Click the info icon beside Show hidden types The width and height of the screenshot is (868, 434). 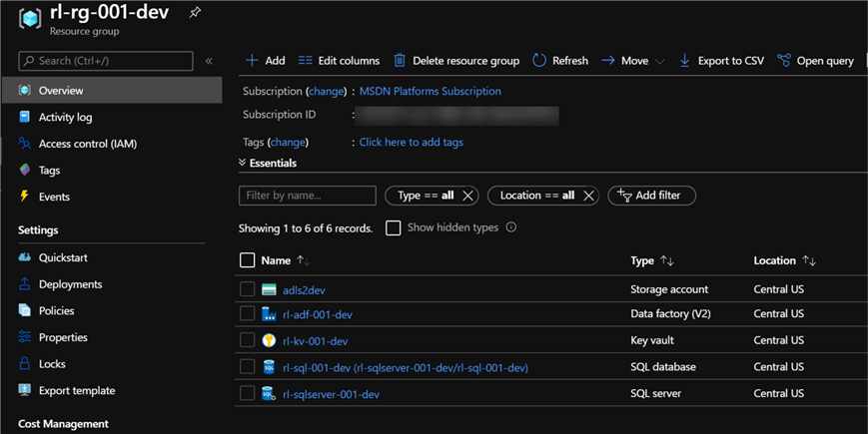pyautogui.click(x=511, y=227)
